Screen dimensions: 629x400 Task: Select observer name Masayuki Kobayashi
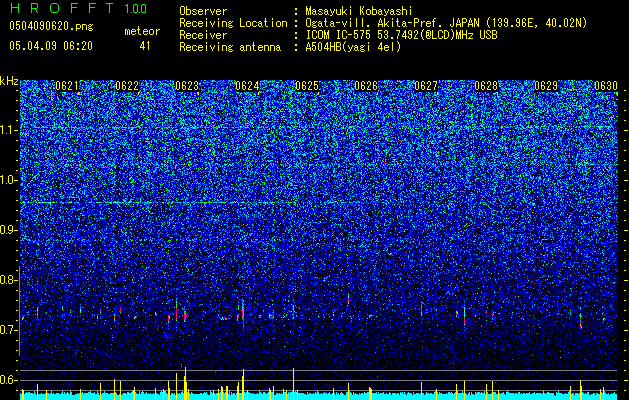tap(359, 11)
